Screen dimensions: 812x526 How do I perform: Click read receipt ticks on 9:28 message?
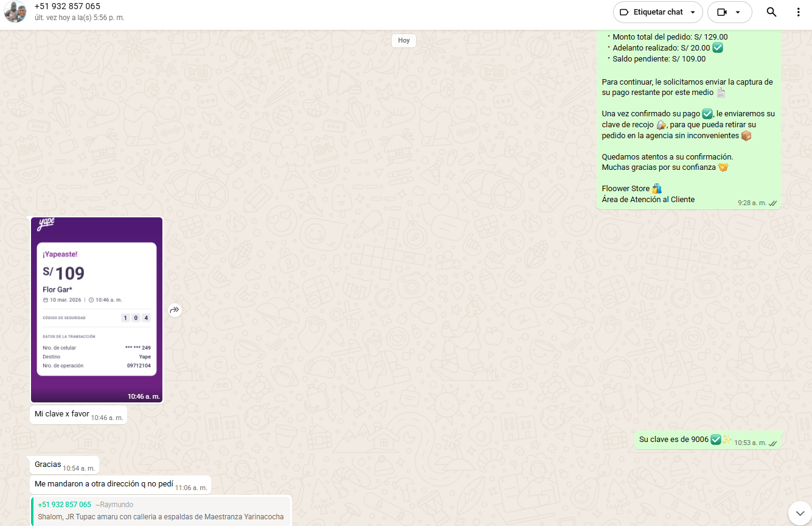(x=772, y=203)
